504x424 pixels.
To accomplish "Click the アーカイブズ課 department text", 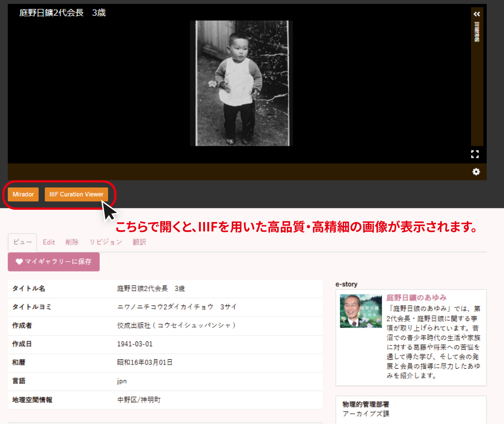I will coord(366,414).
